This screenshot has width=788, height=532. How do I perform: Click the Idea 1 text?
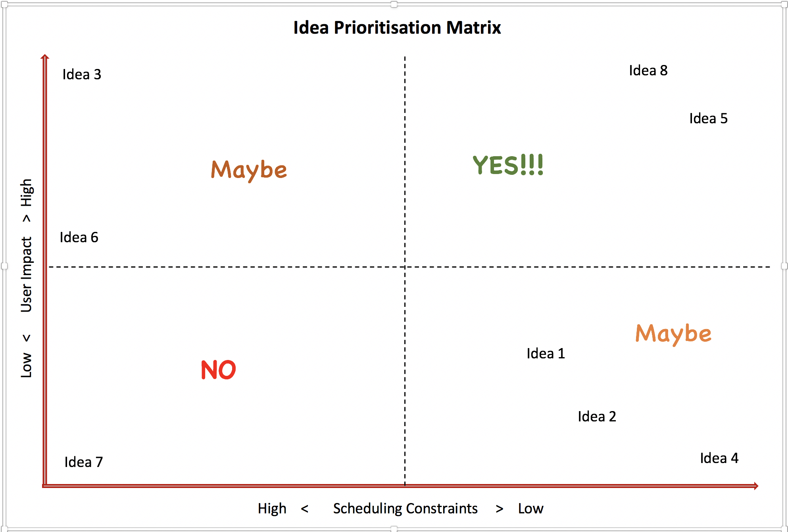546,354
